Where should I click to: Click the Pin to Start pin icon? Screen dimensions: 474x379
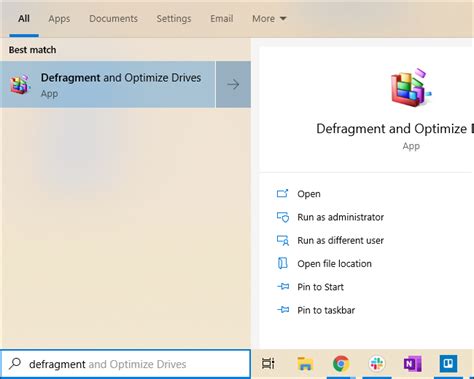(283, 286)
